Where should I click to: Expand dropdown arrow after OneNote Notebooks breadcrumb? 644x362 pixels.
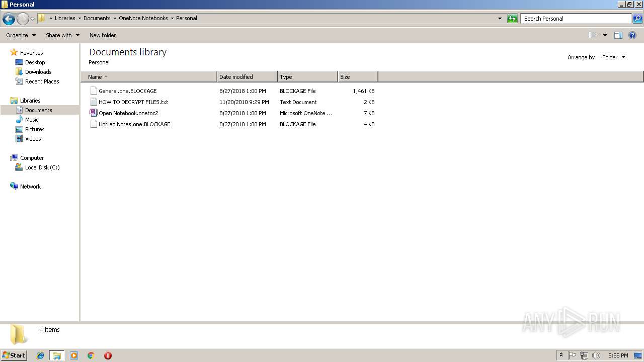(172, 18)
